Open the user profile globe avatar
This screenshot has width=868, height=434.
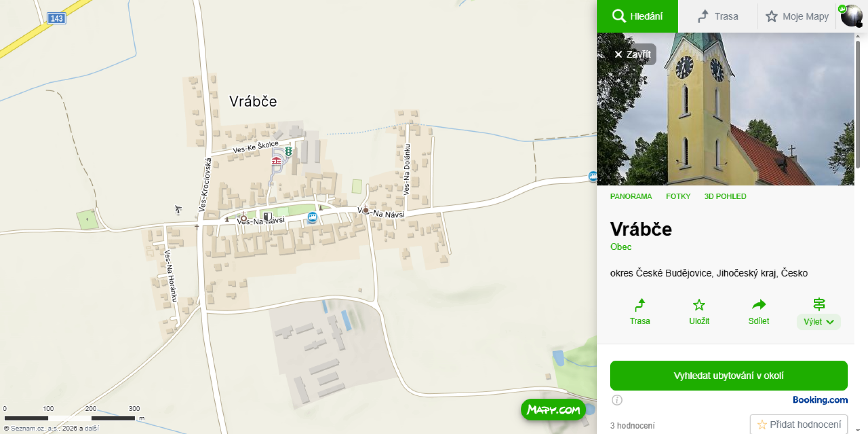(x=851, y=16)
